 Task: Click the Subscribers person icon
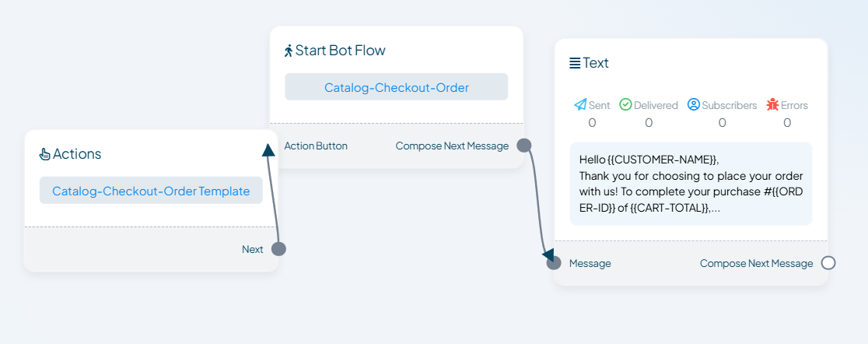coord(694,105)
